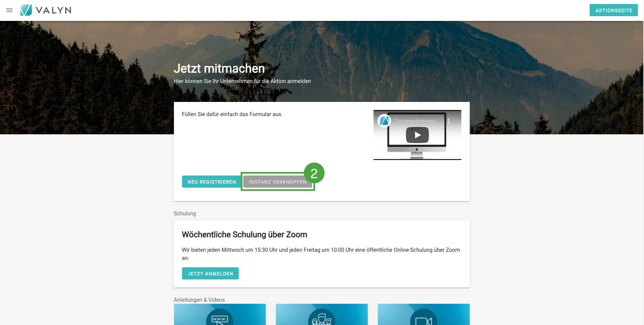The image size is (644, 325).
Task: Click the Valyn logo icon
Action: 26,10
